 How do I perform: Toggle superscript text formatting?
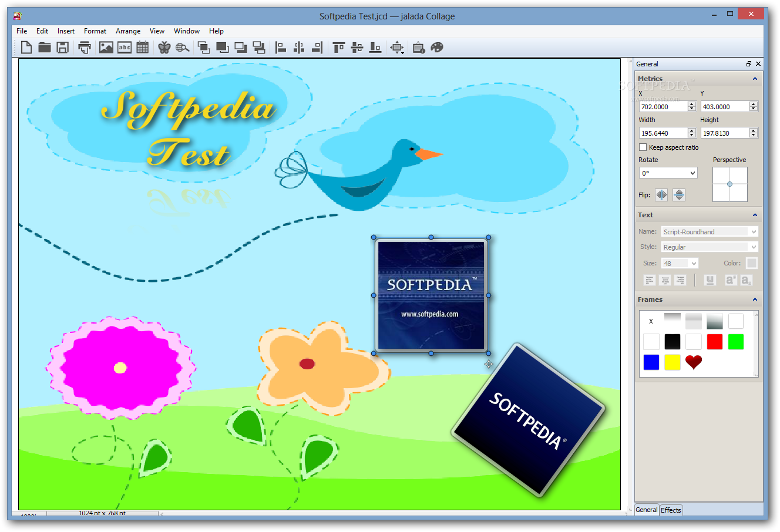click(x=731, y=280)
